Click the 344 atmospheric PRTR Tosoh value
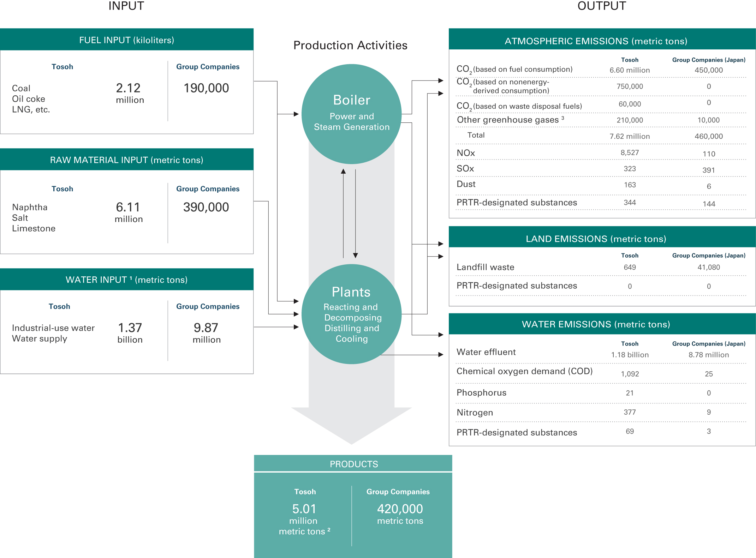Screen dimensions: 756x558 [630, 202]
